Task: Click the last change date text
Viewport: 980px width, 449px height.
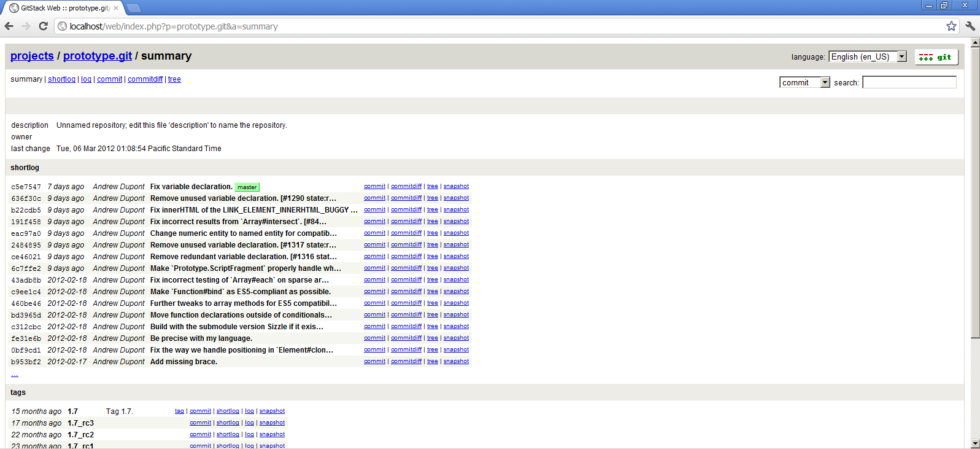Action: coord(139,149)
